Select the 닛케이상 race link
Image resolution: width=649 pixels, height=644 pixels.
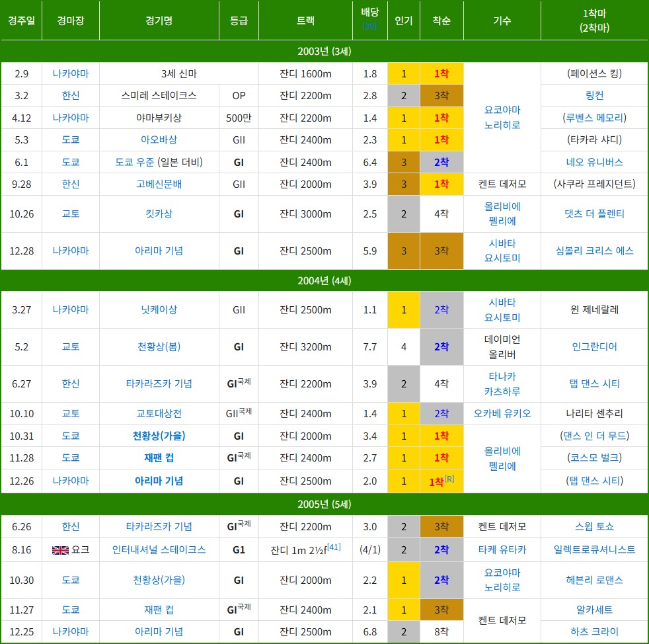coord(159,309)
